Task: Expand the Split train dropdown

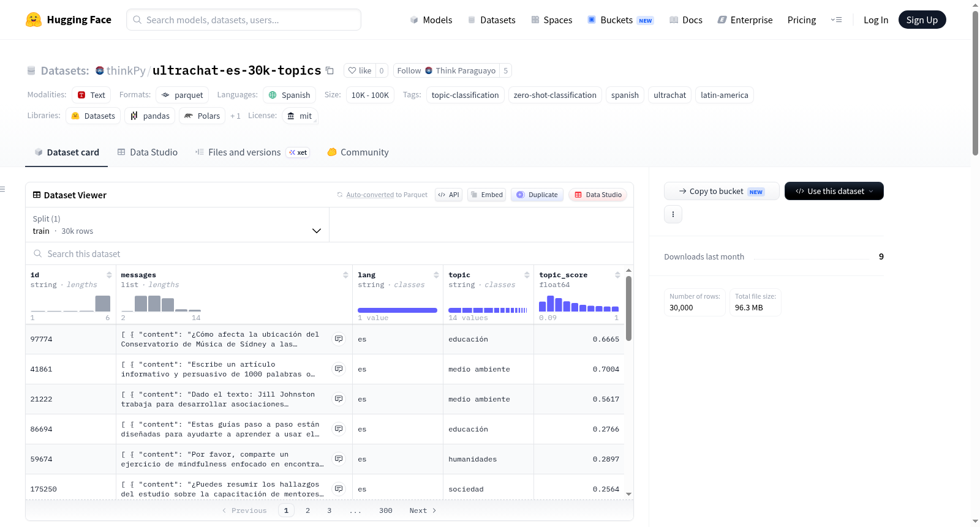Action: click(x=177, y=225)
